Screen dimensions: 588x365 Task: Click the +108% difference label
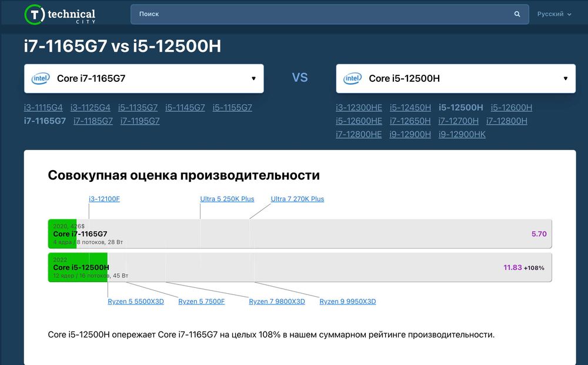pos(534,268)
